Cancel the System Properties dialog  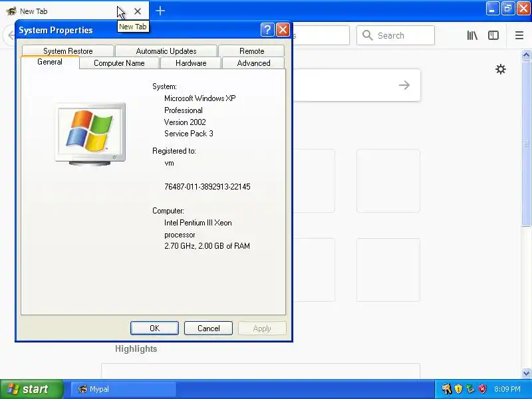coord(208,328)
